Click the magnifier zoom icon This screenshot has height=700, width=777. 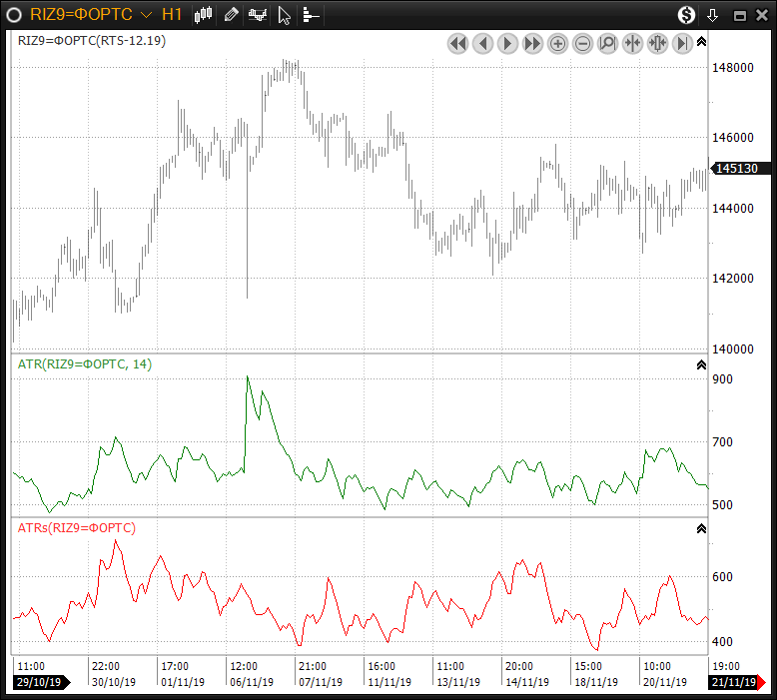607,43
